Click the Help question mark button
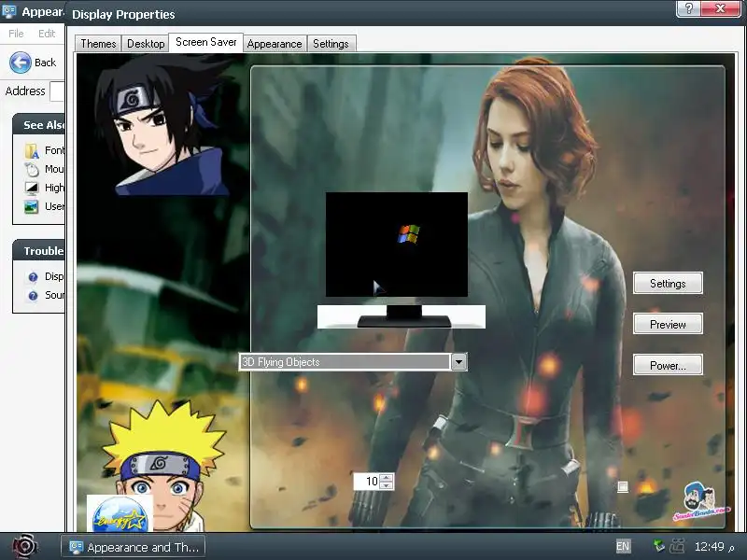747x560 pixels. 688,8
